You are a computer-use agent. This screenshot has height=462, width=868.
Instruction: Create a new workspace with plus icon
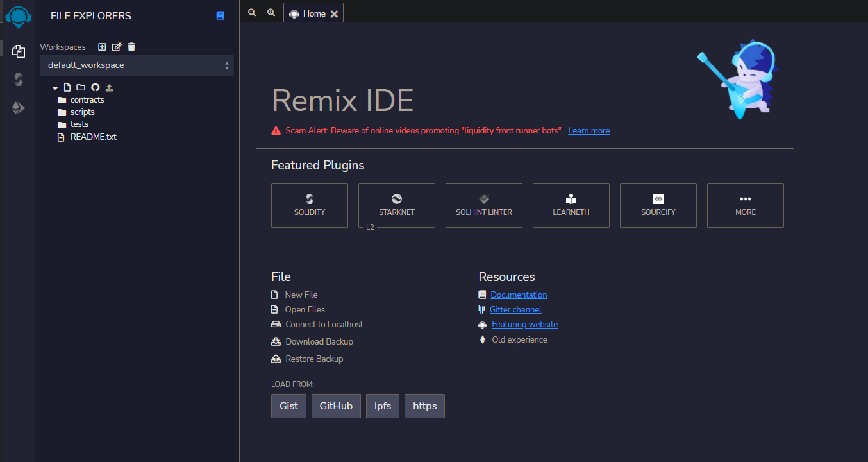click(x=102, y=47)
